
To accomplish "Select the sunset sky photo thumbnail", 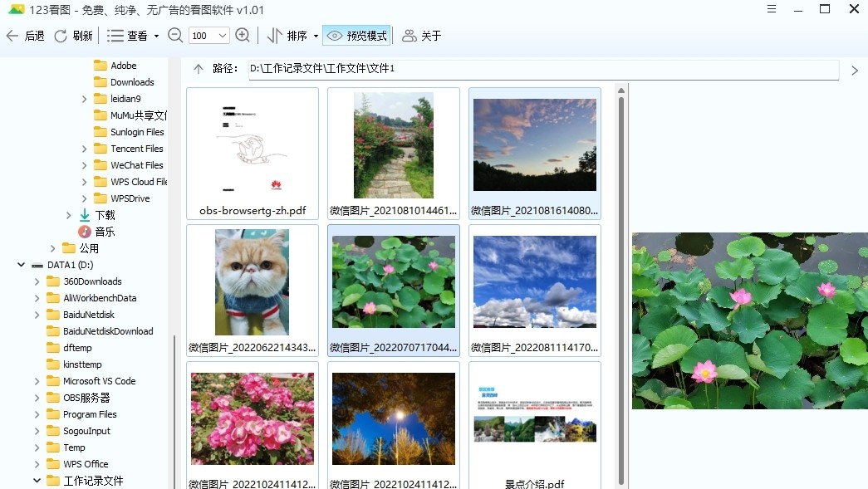I will tap(535, 154).
